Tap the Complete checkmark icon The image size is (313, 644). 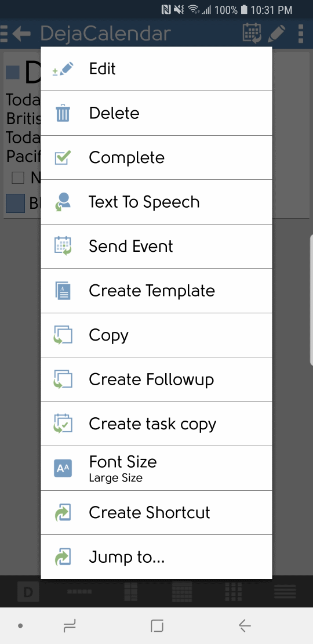(x=63, y=157)
